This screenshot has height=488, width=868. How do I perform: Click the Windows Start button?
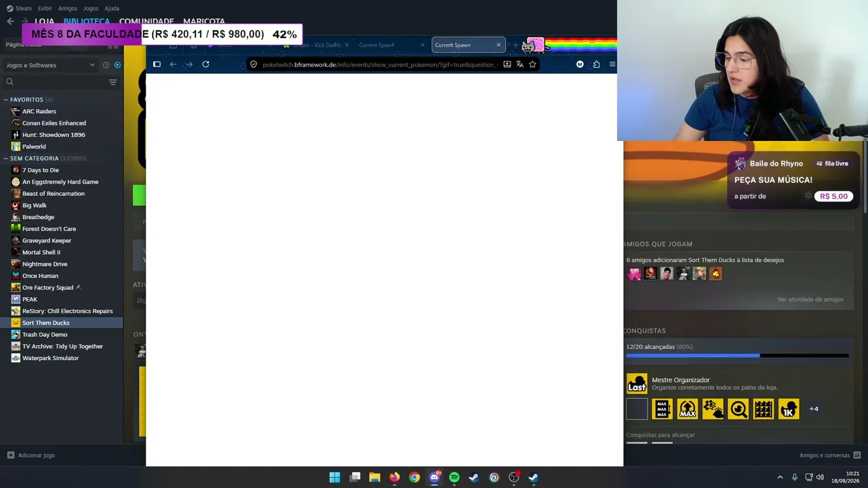pos(335,477)
